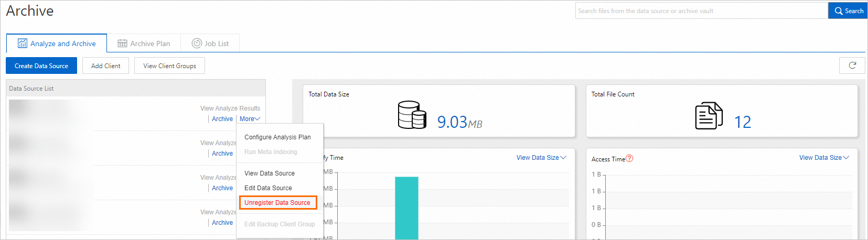The image size is (868, 240).
Task: Open View Data Size dropdown for Access Time
Action: (x=824, y=158)
